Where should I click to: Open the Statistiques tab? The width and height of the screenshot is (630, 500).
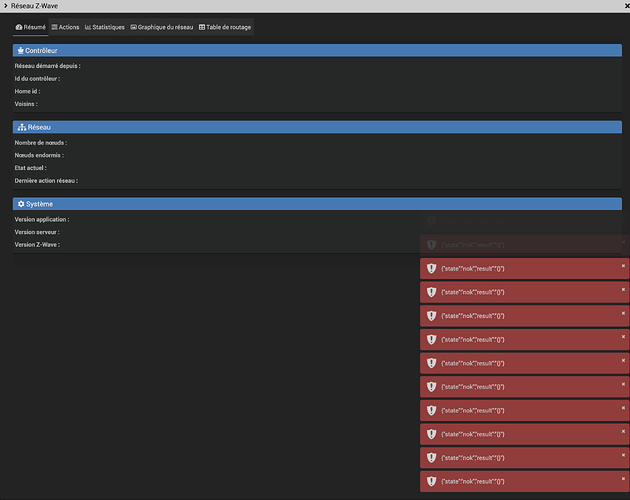[x=105, y=27]
